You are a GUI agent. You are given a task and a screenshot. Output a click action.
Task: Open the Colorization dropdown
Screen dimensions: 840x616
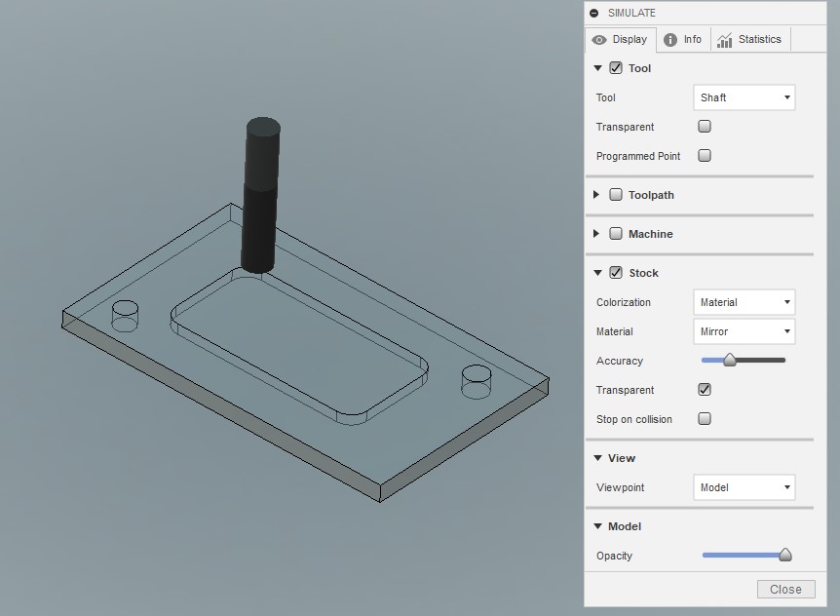click(x=745, y=302)
